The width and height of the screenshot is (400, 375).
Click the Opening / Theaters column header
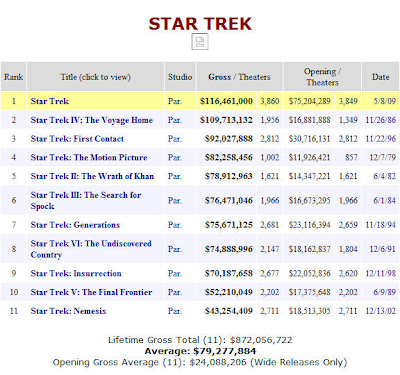pyautogui.click(x=322, y=77)
